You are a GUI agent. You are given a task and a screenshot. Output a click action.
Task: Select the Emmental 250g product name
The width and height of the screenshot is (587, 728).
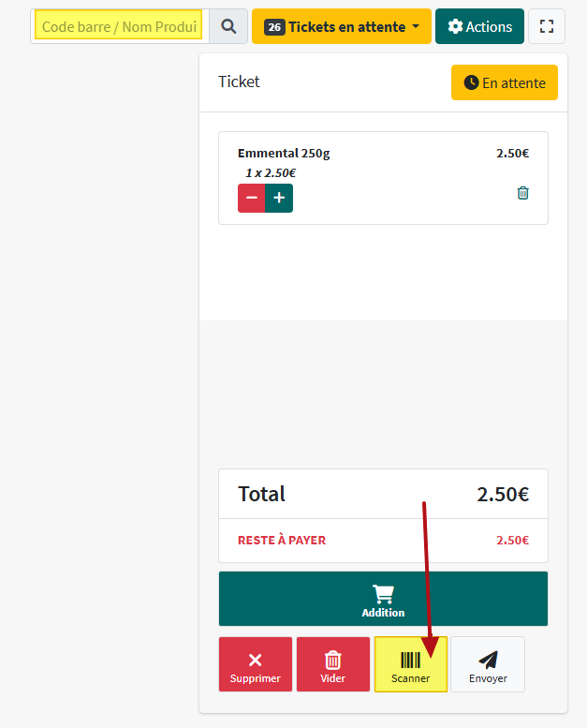284,153
